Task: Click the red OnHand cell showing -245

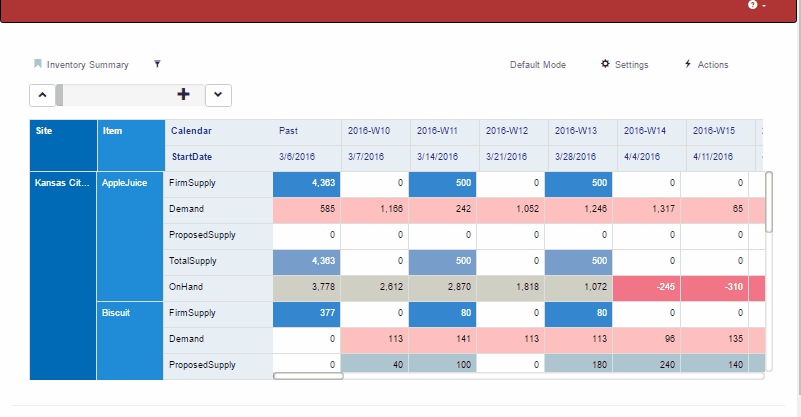Action: (645, 287)
